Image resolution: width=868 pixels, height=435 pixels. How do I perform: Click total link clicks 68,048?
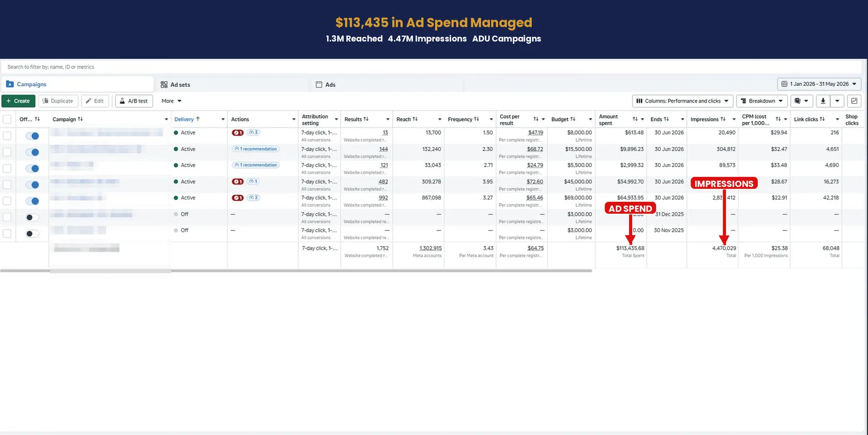pyautogui.click(x=831, y=248)
